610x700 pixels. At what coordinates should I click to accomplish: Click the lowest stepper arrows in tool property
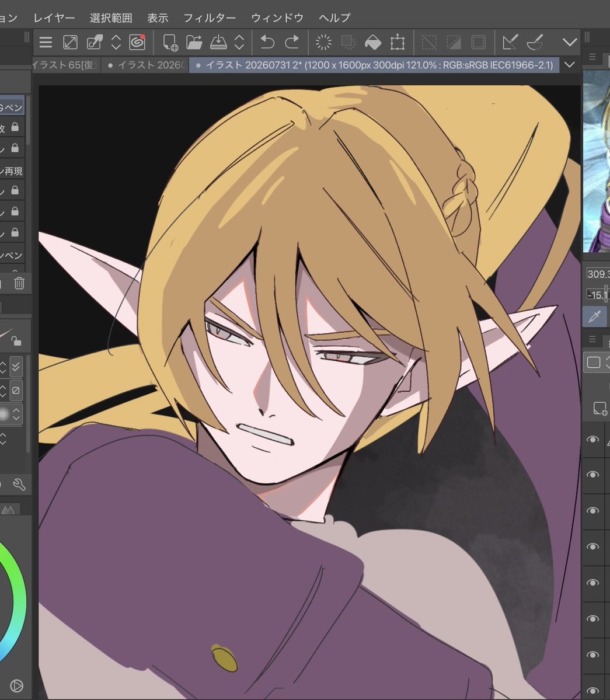click(3, 438)
